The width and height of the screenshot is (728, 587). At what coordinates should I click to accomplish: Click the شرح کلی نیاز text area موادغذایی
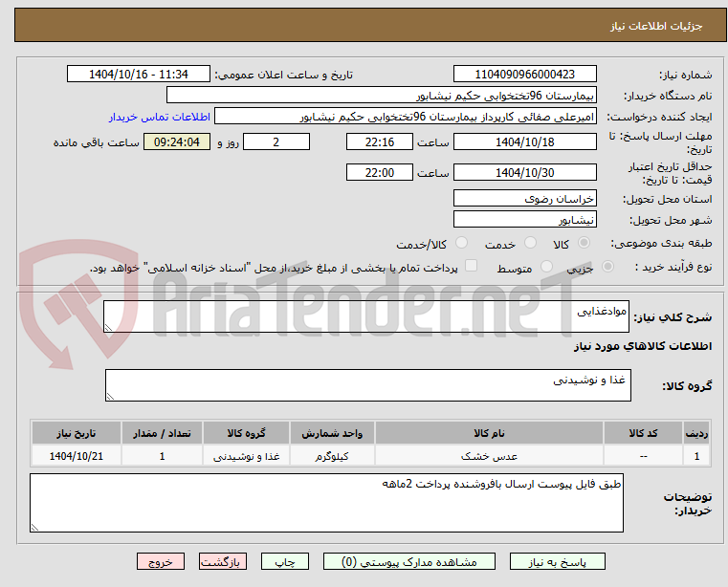click(365, 316)
